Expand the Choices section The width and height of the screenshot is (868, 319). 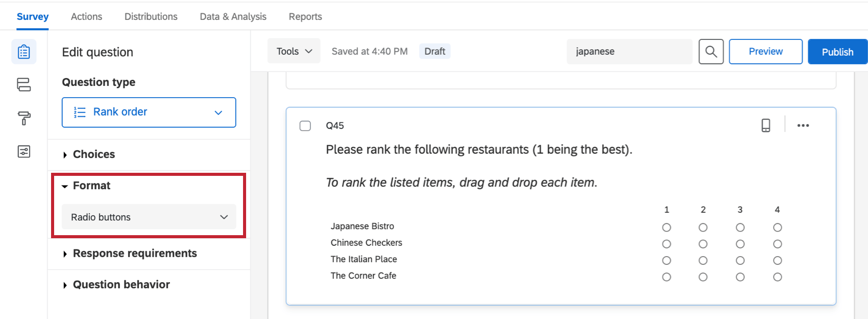click(x=93, y=154)
